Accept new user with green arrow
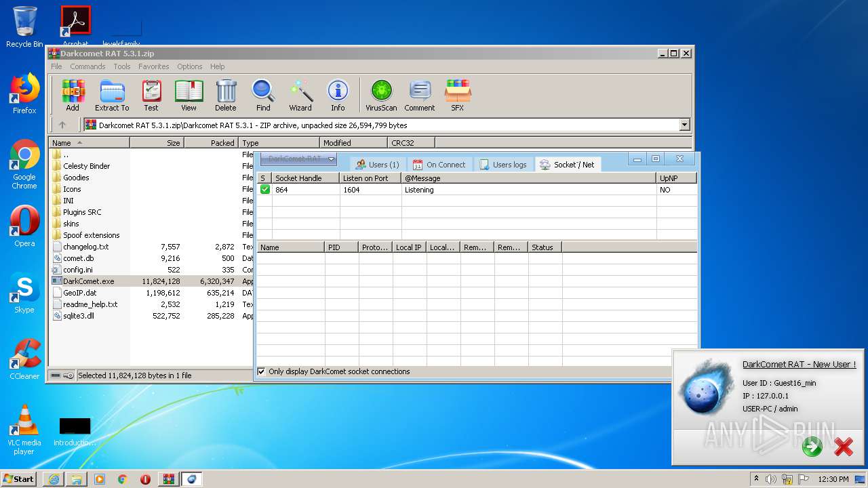 pos(812,447)
